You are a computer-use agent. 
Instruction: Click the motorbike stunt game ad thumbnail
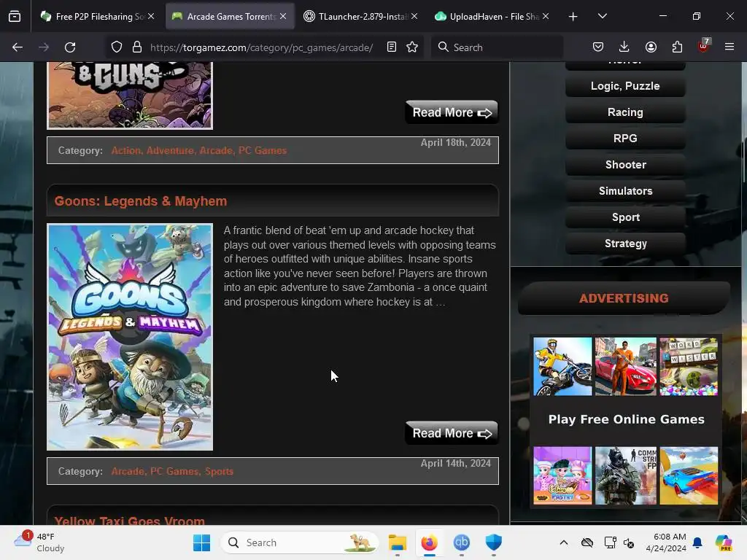pyautogui.click(x=562, y=367)
